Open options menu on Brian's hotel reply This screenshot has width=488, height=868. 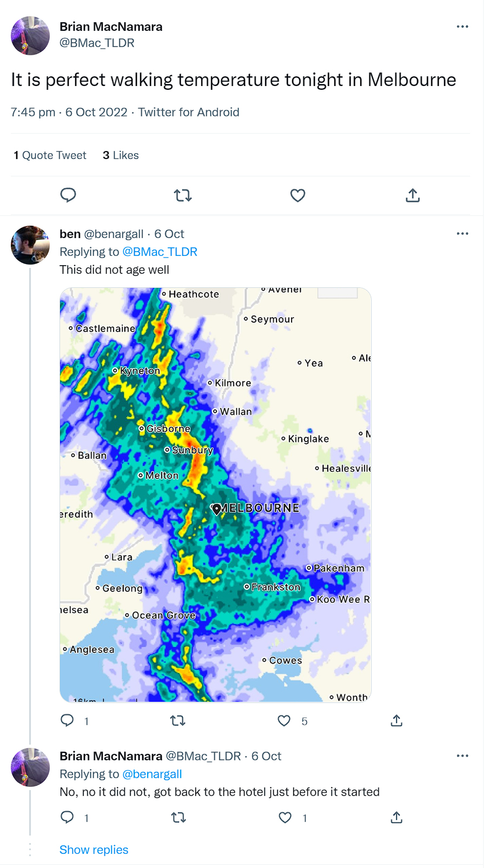(x=463, y=755)
